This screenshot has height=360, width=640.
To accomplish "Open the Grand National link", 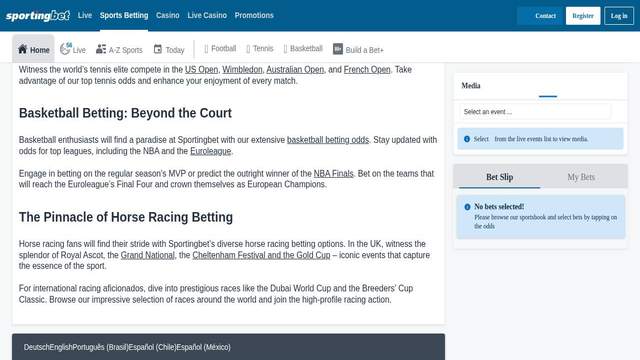I will 147,256.
